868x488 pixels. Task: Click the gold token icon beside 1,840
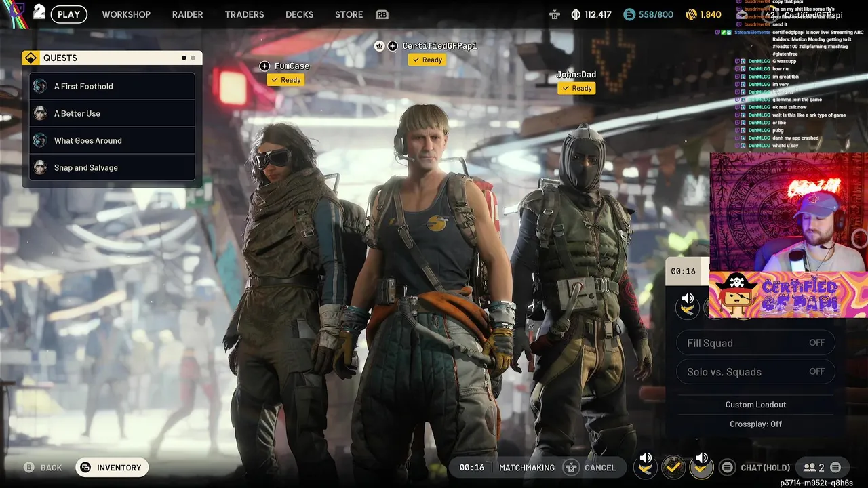coord(691,14)
